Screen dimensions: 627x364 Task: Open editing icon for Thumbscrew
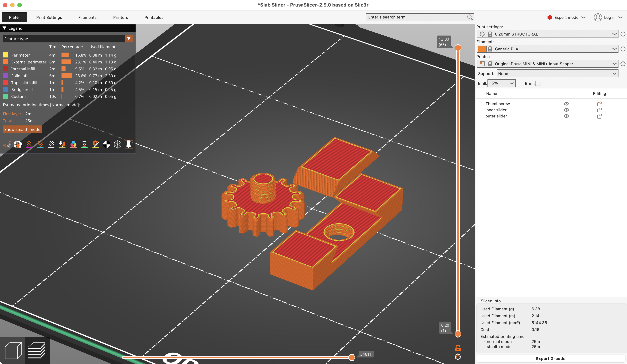(x=599, y=104)
